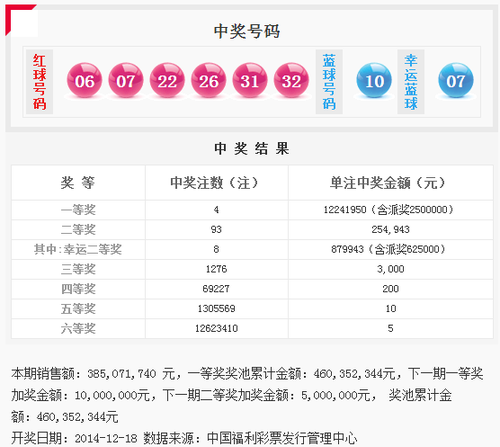Select the 六等奖 row label

(78, 328)
